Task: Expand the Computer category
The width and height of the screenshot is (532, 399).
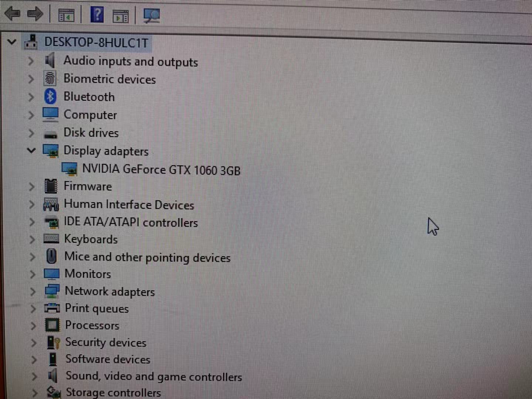Action: (x=31, y=115)
